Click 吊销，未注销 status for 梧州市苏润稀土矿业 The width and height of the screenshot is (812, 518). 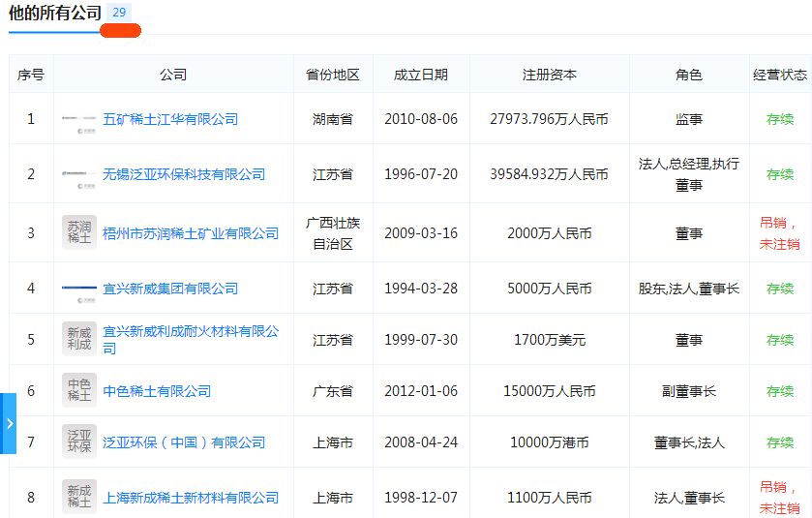[780, 233]
